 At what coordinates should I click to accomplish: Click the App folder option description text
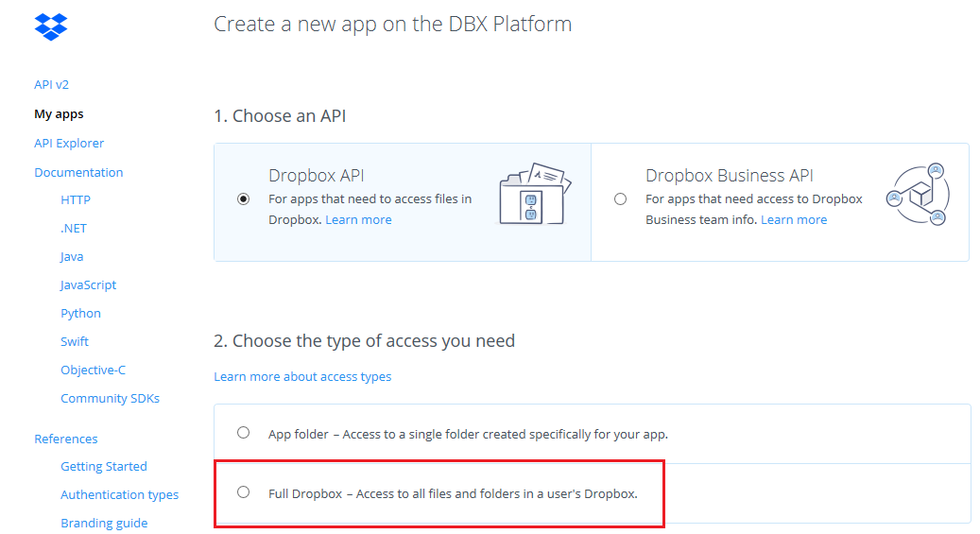468,434
